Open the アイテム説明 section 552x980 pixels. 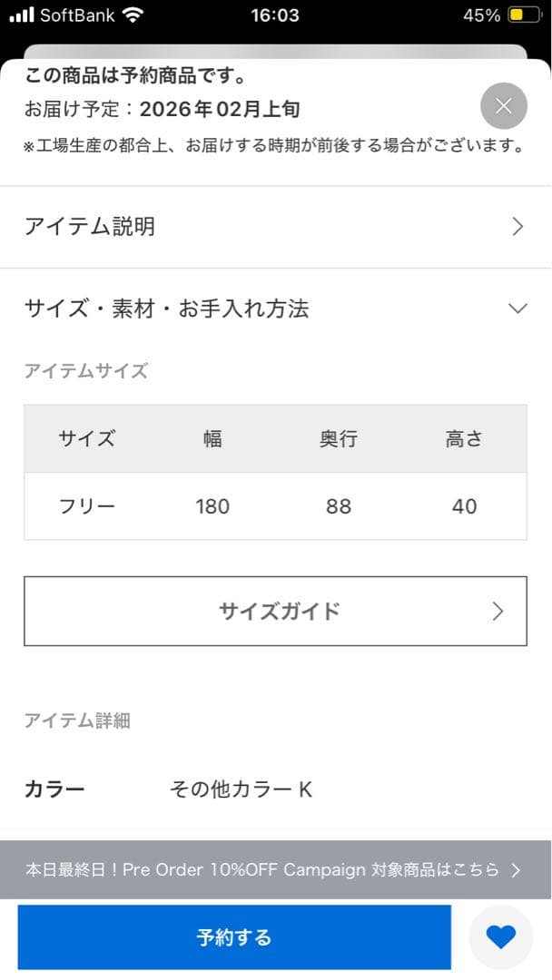click(272, 226)
